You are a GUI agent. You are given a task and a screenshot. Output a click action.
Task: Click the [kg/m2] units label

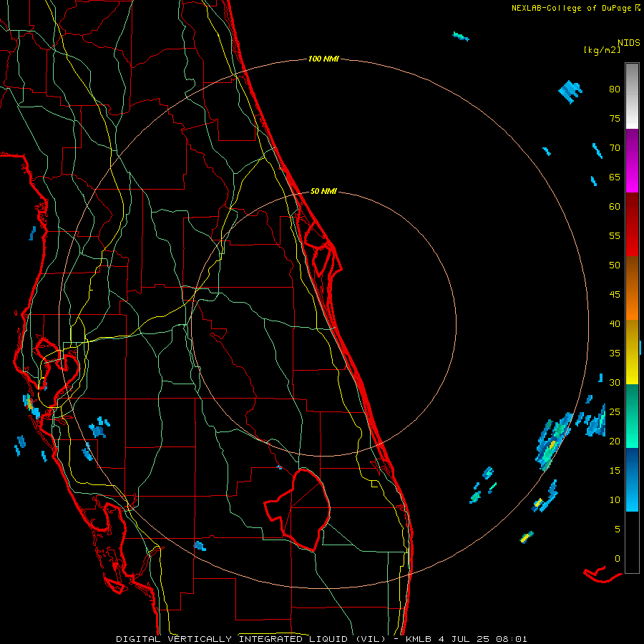click(x=602, y=50)
